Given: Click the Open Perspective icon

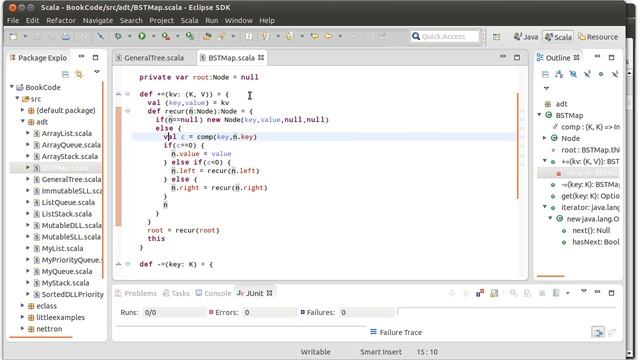Looking at the screenshot, I should pos(496,37).
